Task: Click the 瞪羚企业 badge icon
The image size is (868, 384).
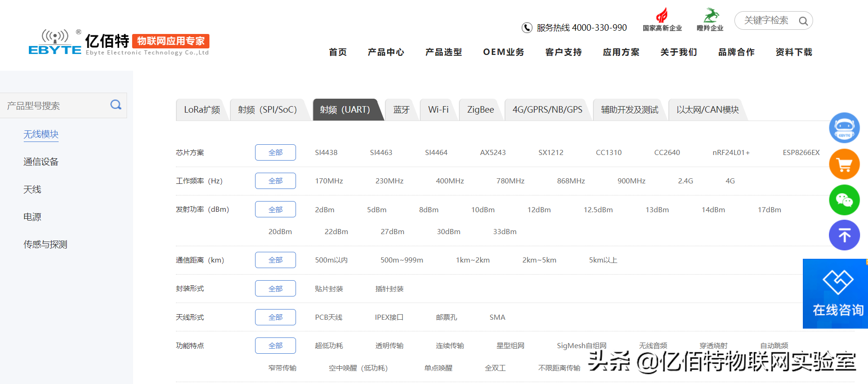Action: pos(710,20)
